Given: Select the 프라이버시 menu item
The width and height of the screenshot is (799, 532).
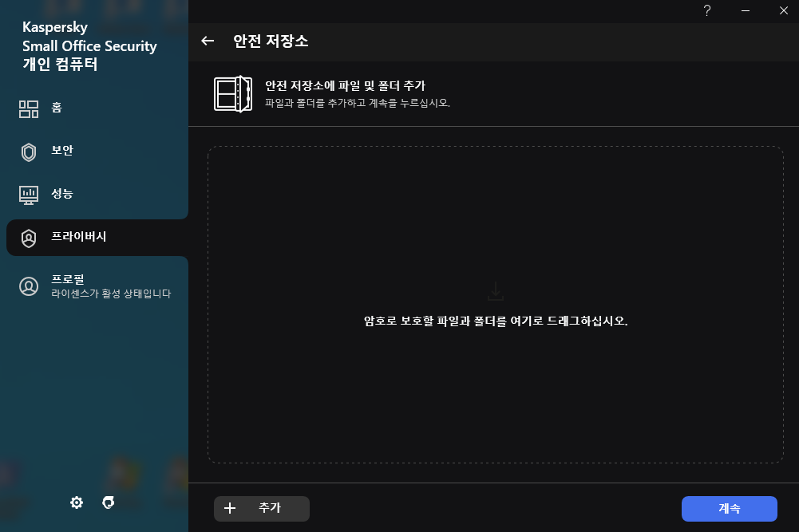Looking at the screenshot, I should (x=97, y=238).
